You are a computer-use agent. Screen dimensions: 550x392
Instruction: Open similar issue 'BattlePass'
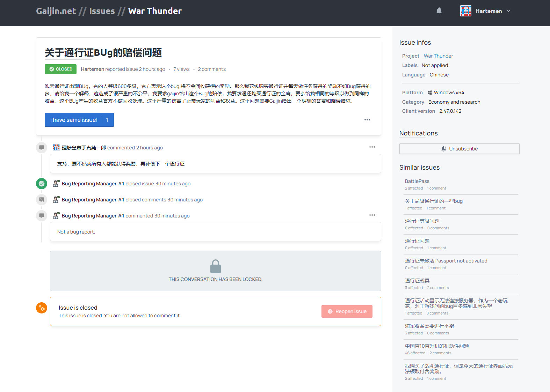coord(417,181)
